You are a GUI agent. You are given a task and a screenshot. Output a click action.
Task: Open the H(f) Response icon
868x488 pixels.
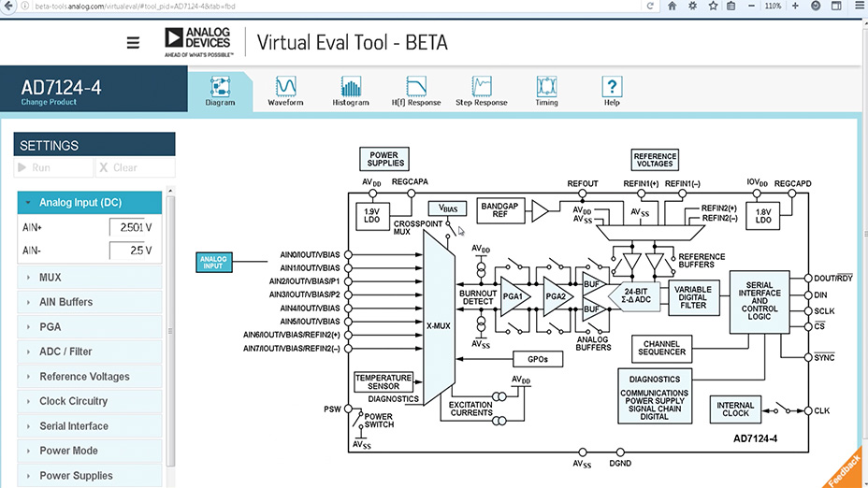(416, 91)
